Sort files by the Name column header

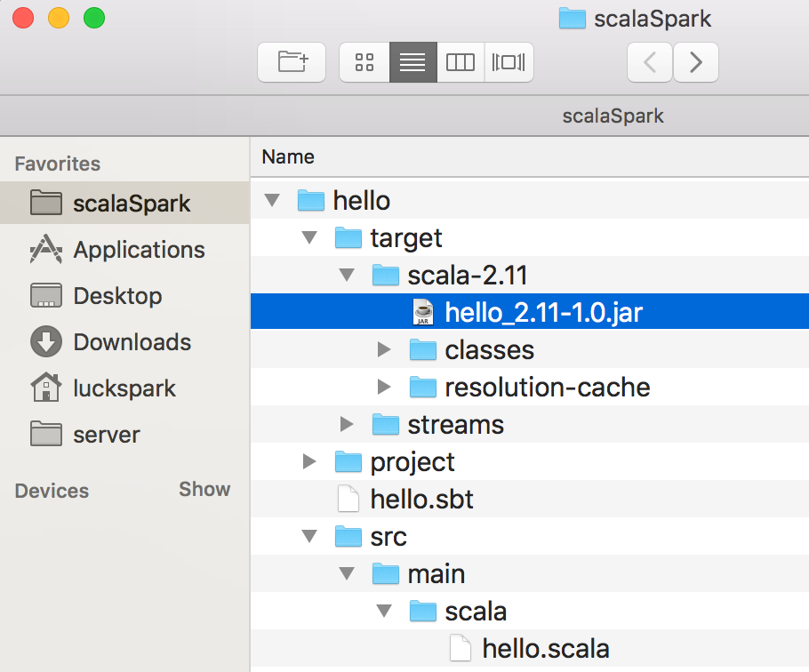click(x=287, y=156)
